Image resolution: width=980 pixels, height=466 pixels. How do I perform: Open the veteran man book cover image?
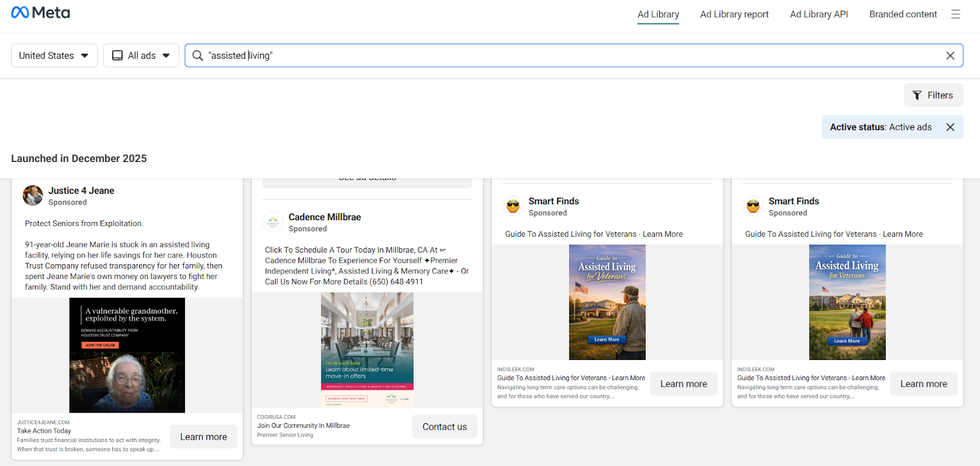click(x=607, y=302)
